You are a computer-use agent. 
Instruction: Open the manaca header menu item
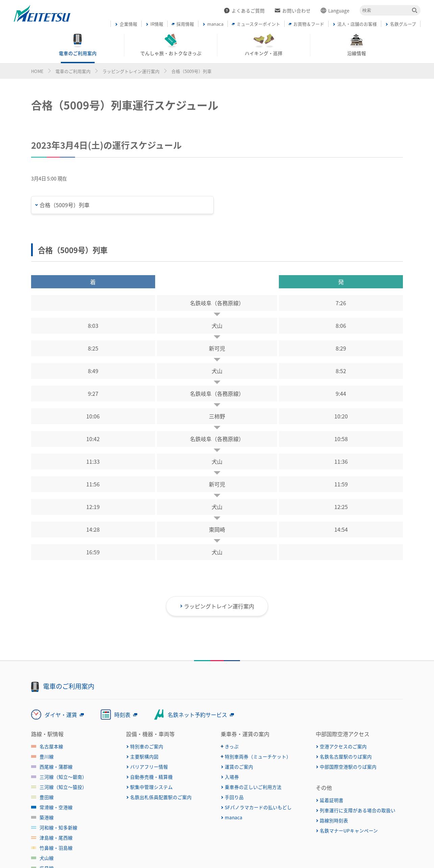click(213, 24)
